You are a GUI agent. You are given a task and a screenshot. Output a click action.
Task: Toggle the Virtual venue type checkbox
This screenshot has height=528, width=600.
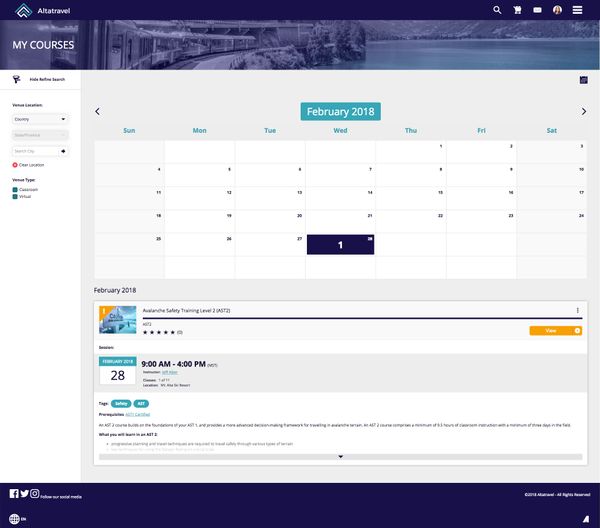click(15, 197)
